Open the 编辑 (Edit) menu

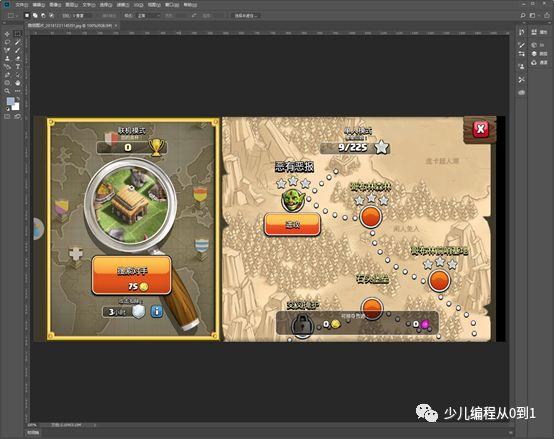pyautogui.click(x=39, y=5)
